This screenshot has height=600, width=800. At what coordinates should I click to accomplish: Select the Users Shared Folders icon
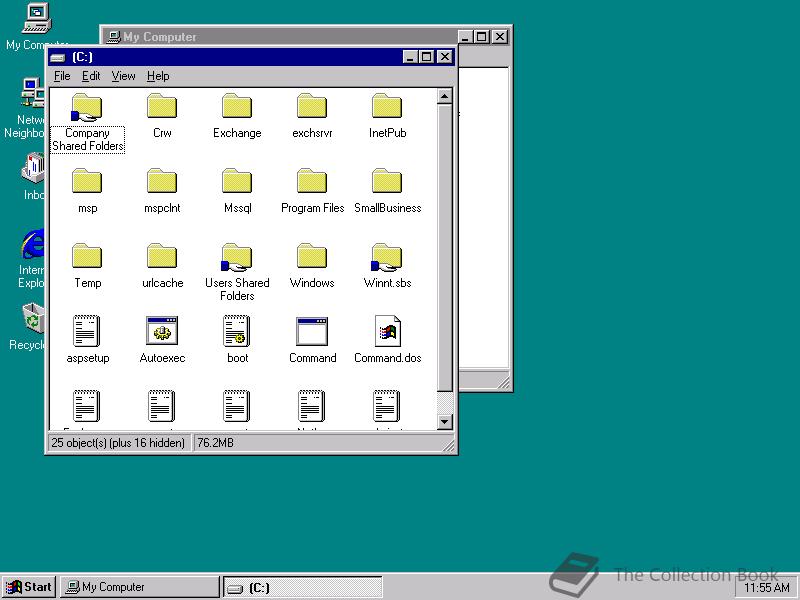coord(236,258)
